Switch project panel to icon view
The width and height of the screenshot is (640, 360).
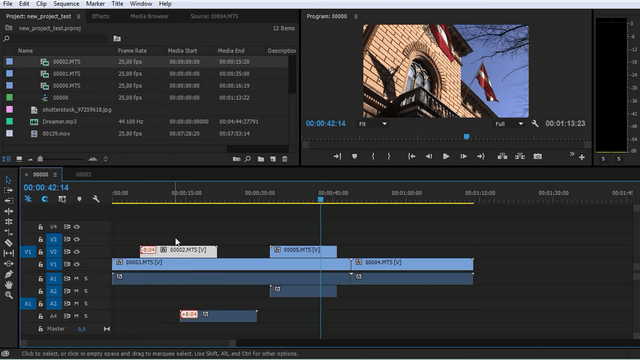[19, 159]
